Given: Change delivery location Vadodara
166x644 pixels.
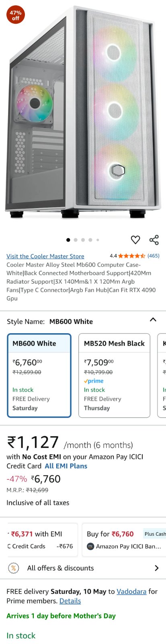Looking at the screenshot, I should click(131, 591).
